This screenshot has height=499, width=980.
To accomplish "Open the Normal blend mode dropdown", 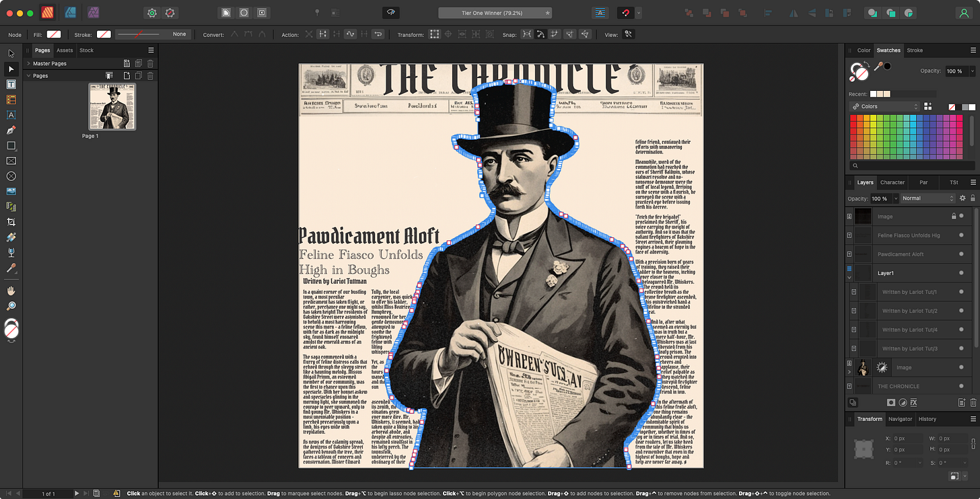I will (928, 198).
